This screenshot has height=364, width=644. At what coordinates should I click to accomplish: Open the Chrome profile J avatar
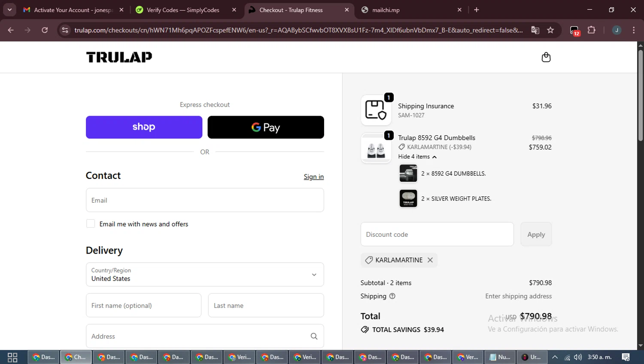tap(617, 30)
